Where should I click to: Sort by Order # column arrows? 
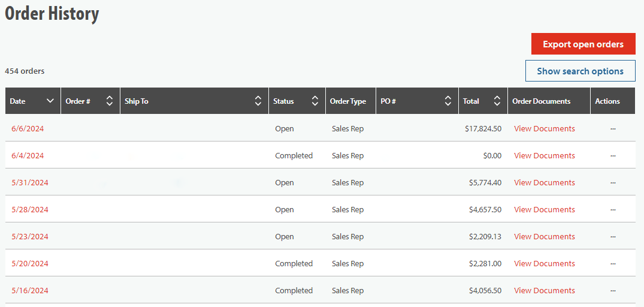coord(109,101)
